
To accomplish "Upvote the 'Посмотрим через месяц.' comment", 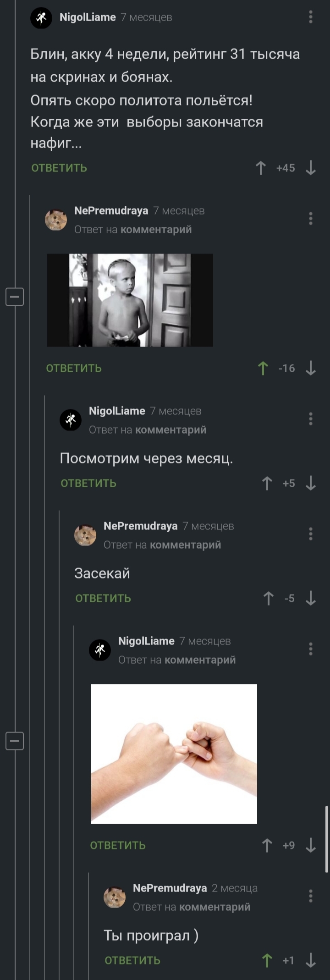I will click(267, 483).
